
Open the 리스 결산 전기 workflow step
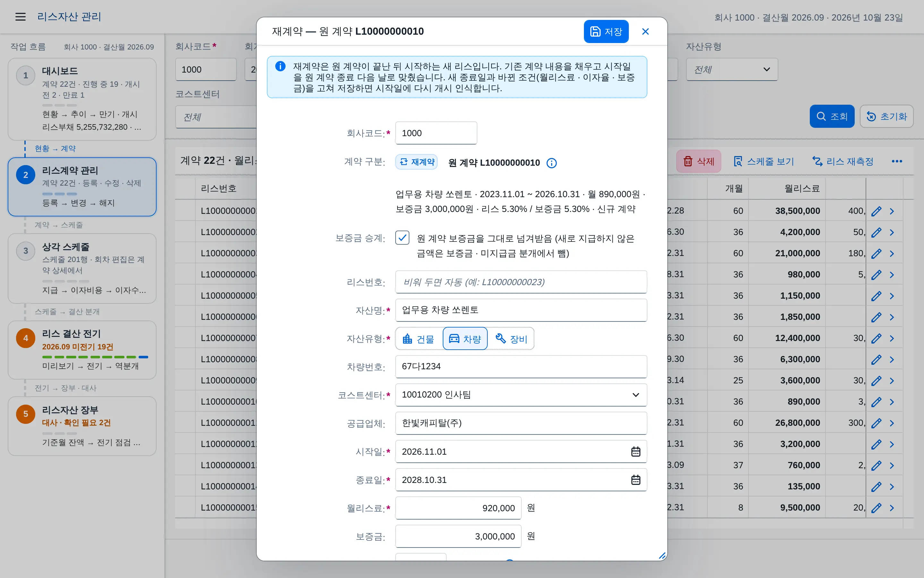tap(82, 350)
